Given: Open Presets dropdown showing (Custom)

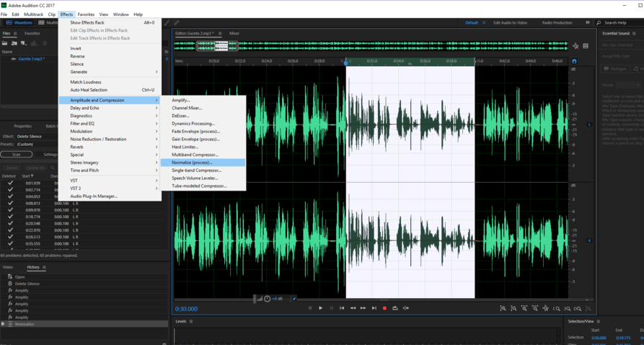Looking at the screenshot, I should [37, 144].
